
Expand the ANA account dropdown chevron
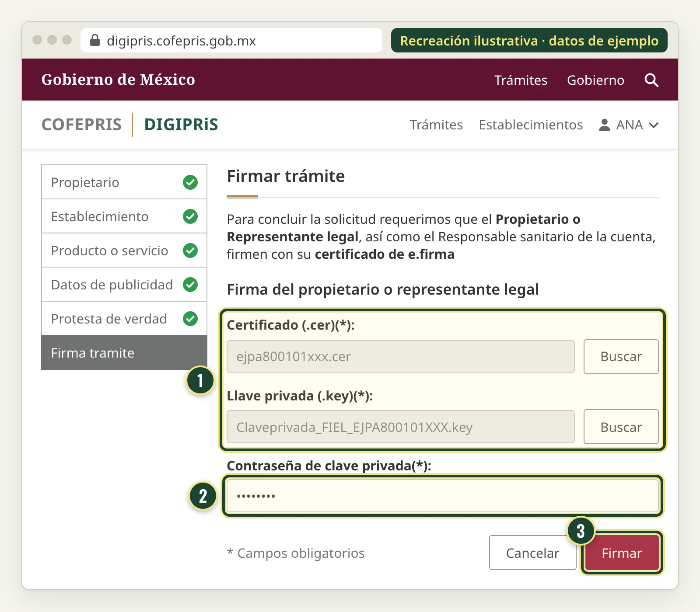tap(654, 125)
